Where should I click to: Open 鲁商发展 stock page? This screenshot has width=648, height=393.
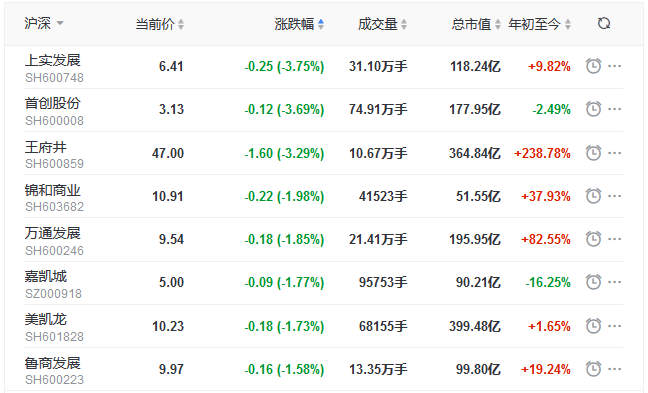click(x=52, y=363)
